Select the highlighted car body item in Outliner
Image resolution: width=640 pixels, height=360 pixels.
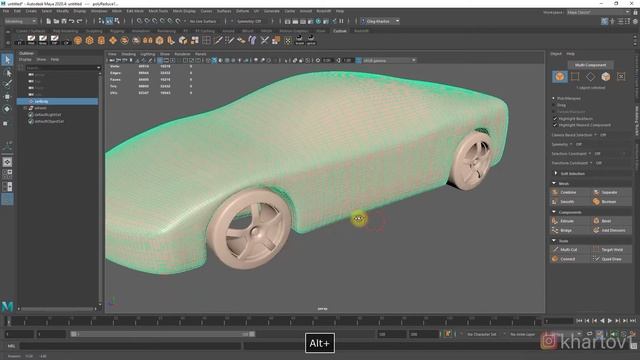click(x=58, y=101)
